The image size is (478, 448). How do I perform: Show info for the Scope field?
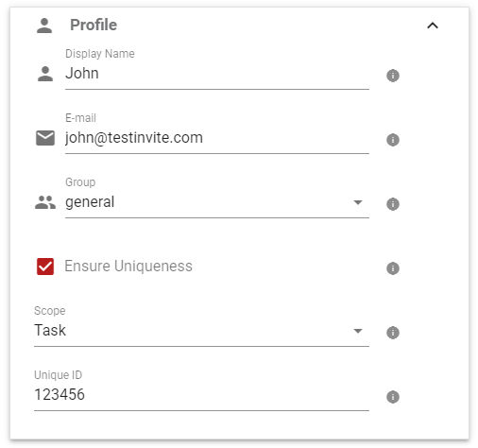point(393,333)
